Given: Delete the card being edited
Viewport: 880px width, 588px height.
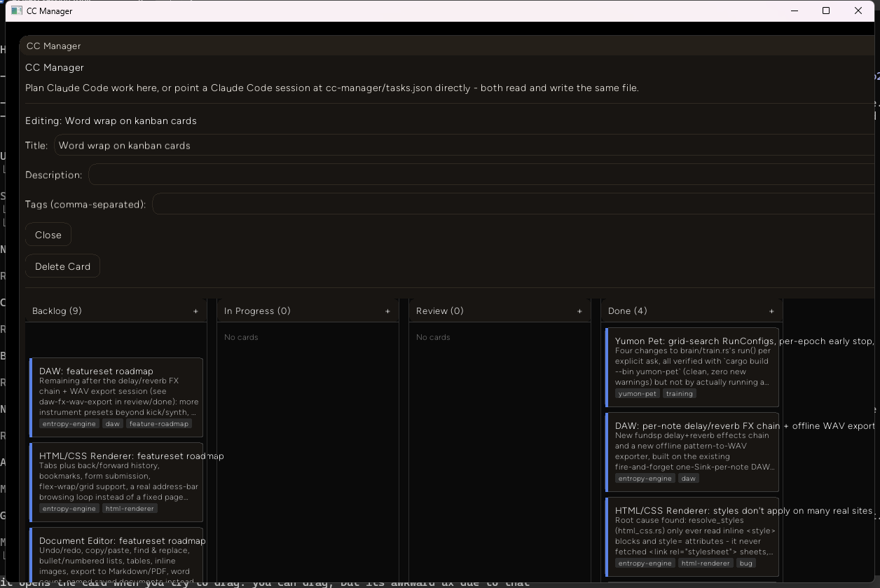Looking at the screenshot, I should tap(62, 266).
